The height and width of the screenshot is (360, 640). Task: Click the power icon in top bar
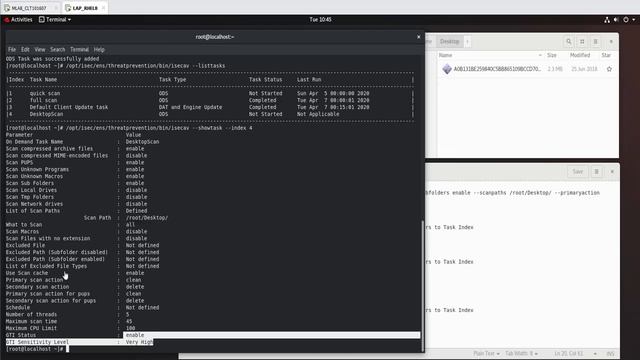(626, 20)
